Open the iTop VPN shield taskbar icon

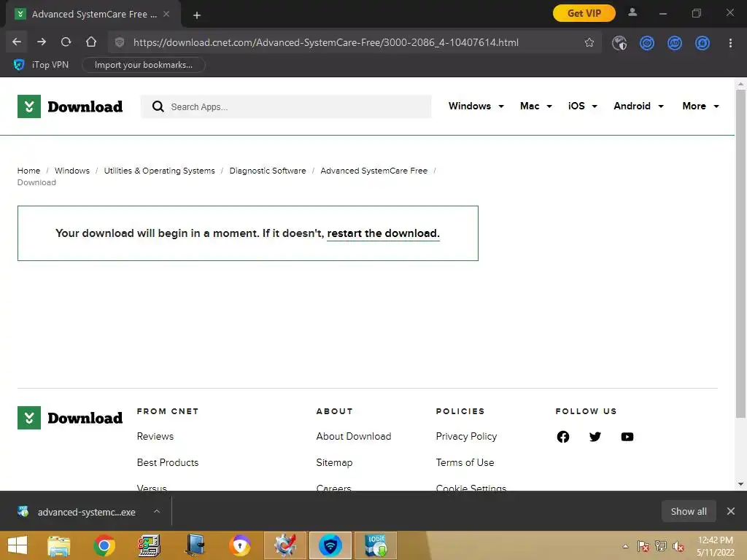(330, 545)
